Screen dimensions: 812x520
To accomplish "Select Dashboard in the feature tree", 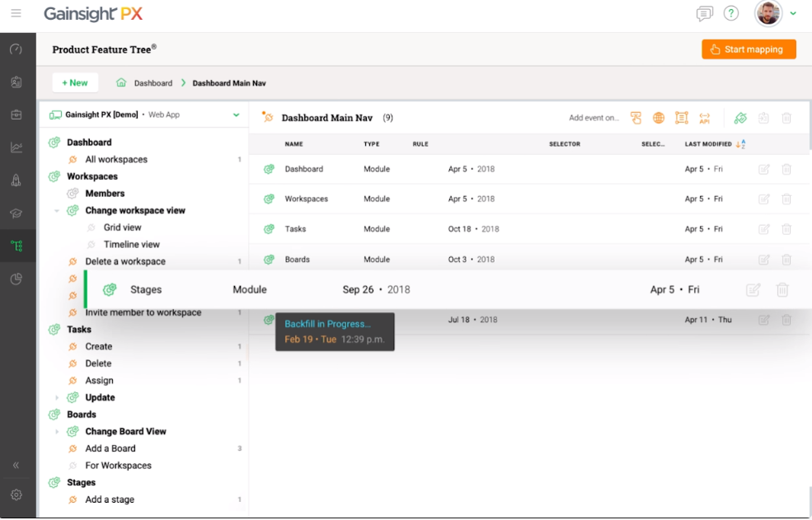I will (89, 143).
